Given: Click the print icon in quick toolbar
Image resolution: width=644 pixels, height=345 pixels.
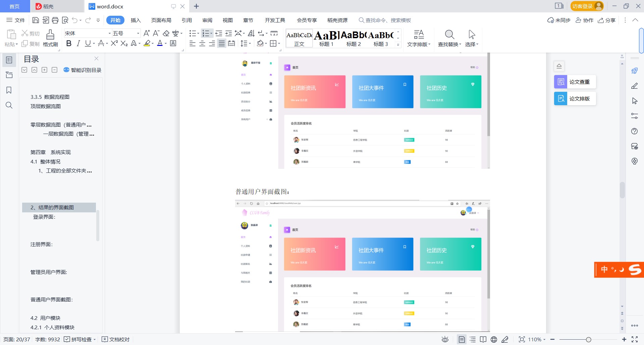Looking at the screenshot, I should (x=55, y=20).
